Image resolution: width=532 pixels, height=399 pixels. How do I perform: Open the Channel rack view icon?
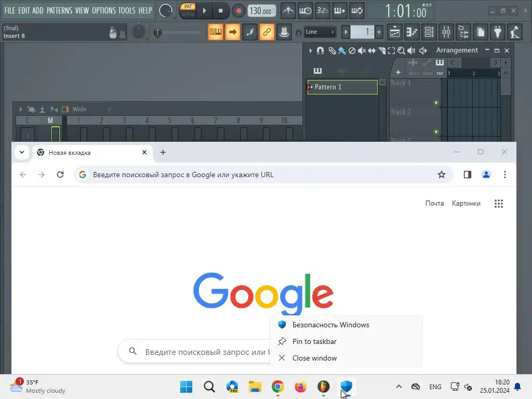pos(429,32)
